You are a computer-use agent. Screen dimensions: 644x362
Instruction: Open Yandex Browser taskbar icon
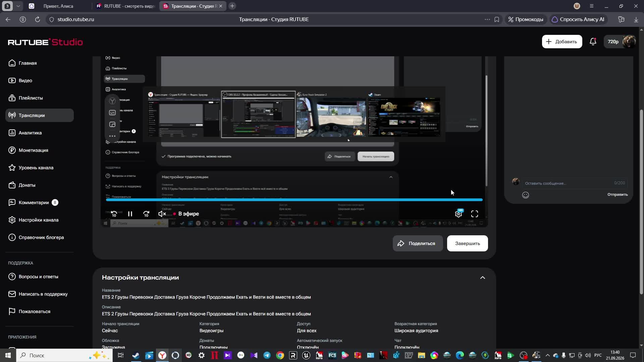[162, 355]
